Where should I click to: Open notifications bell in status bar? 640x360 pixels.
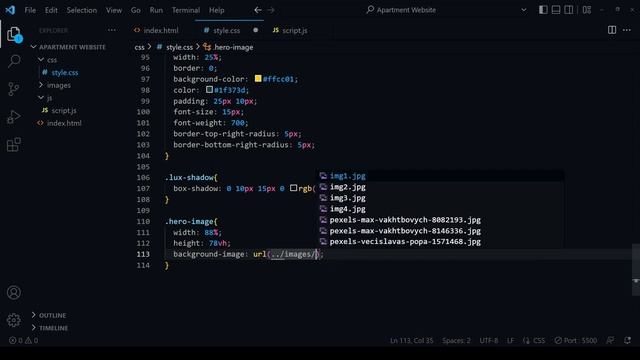point(627,340)
